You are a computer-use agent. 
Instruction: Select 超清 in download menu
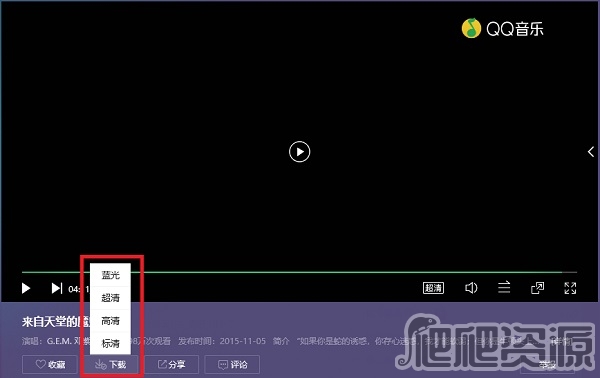110,297
